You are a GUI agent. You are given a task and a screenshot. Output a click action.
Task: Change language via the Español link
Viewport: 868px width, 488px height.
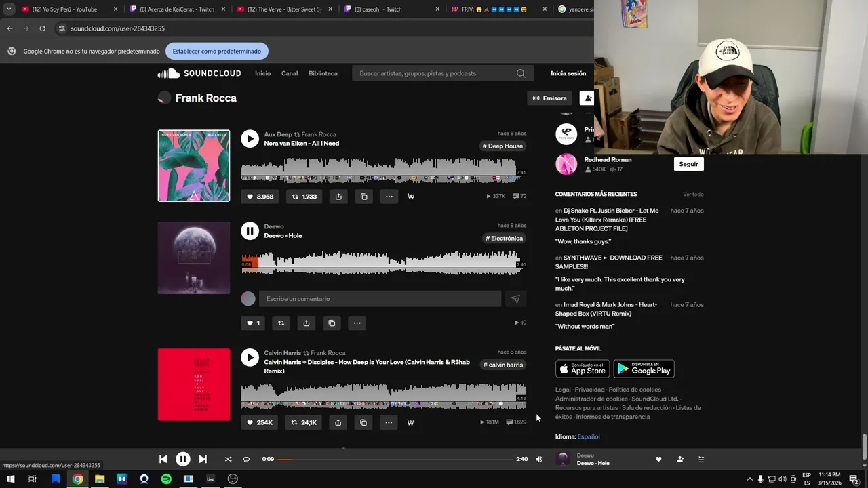click(589, 436)
